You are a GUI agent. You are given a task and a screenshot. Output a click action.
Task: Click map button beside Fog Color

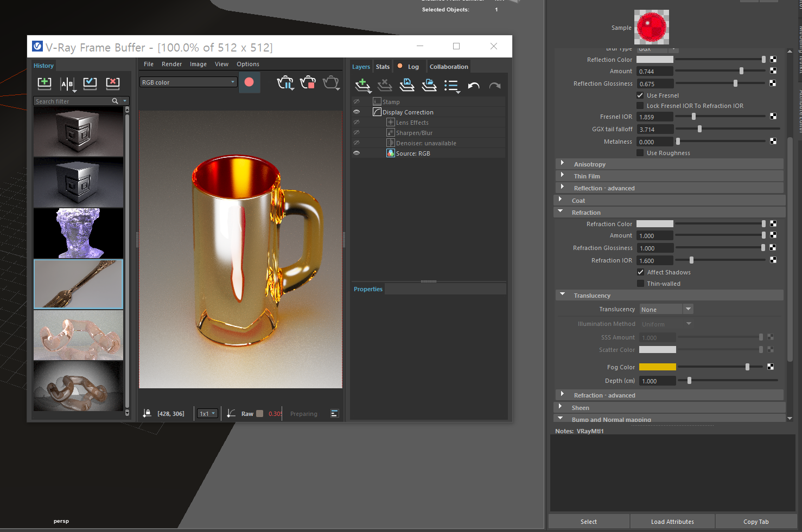771,367
